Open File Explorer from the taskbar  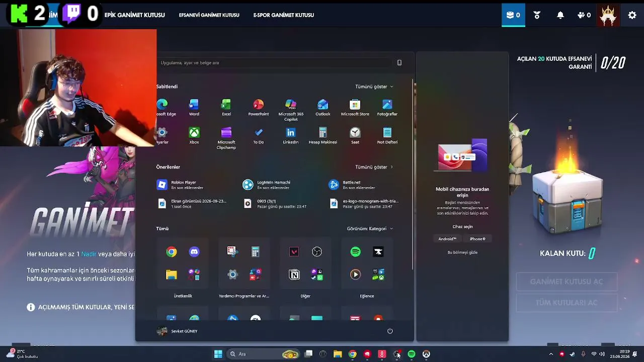[338, 354]
